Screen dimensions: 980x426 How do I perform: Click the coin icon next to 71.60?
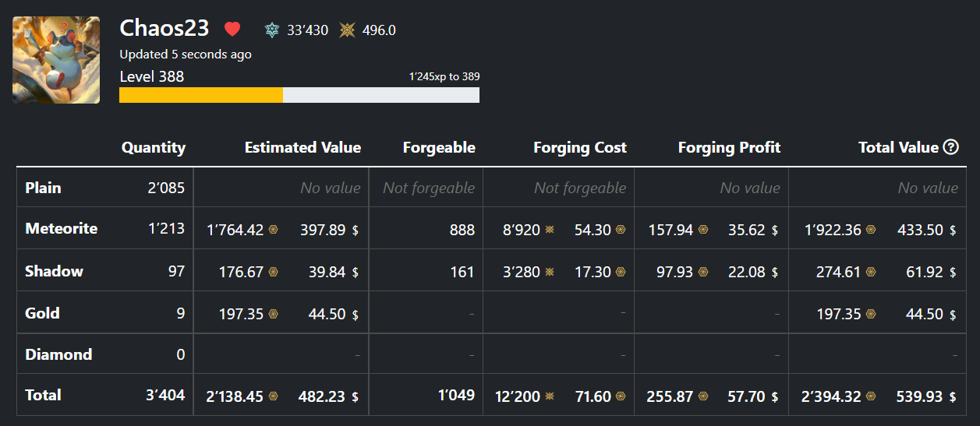pos(621,396)
